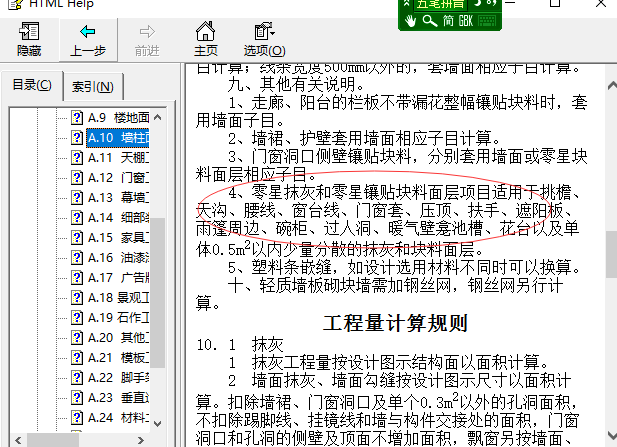This screenshot has width=617, height=447.
Task: Click the magnifier icon in IME bar
Action: [x=430, y=20]
